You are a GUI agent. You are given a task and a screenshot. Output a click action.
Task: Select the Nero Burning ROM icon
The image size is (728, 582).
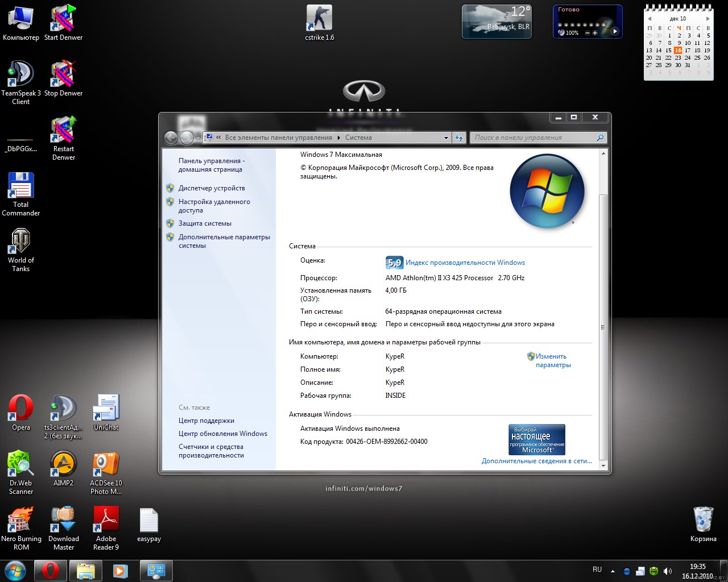[x=21, y=528]
